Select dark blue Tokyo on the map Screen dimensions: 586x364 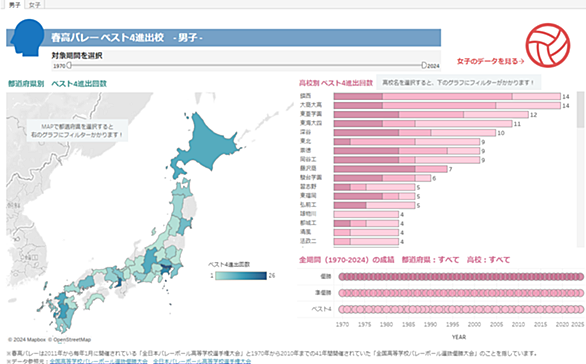pyautogui.click(x=166, y=269)
